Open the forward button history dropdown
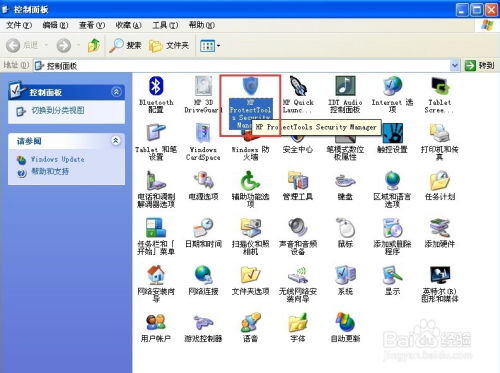Image resolution: width=500 pixels, height=373 pixels. coord(78,45)
